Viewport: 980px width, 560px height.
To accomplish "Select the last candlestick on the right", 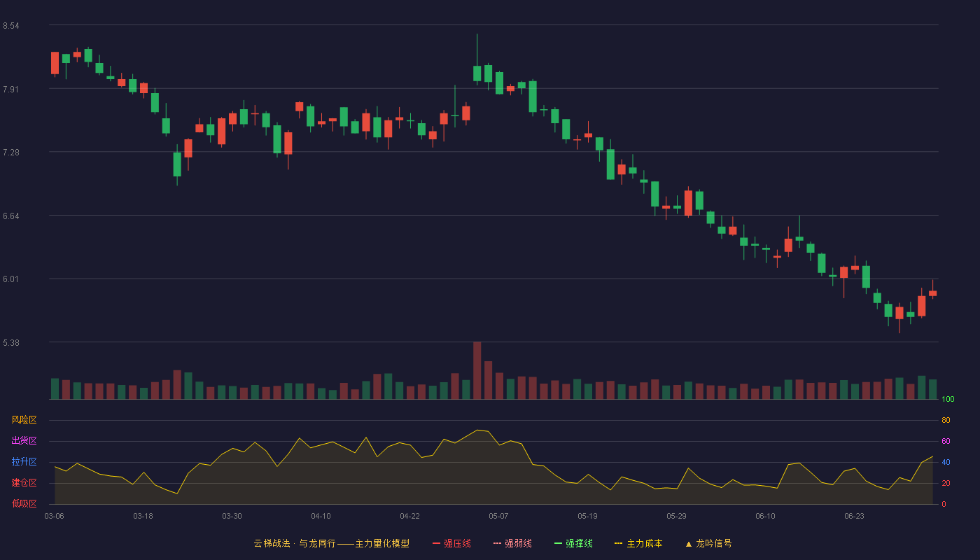I will (932, 290).
